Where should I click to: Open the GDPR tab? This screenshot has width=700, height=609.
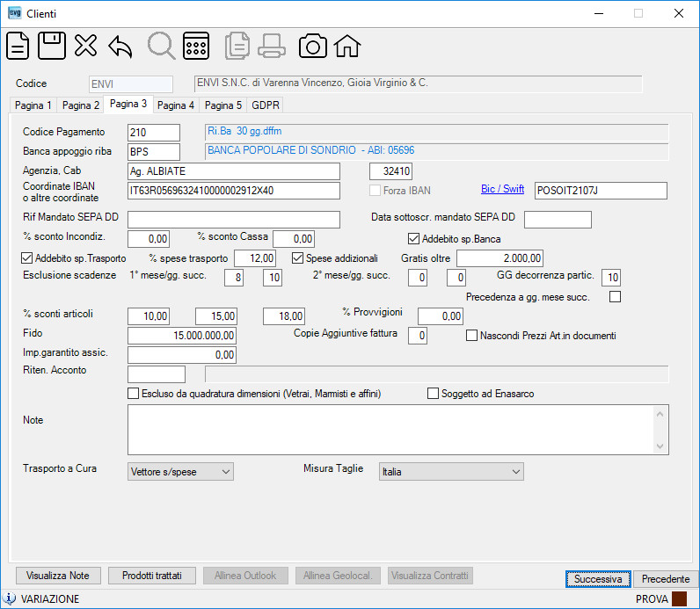click(266, 105)
